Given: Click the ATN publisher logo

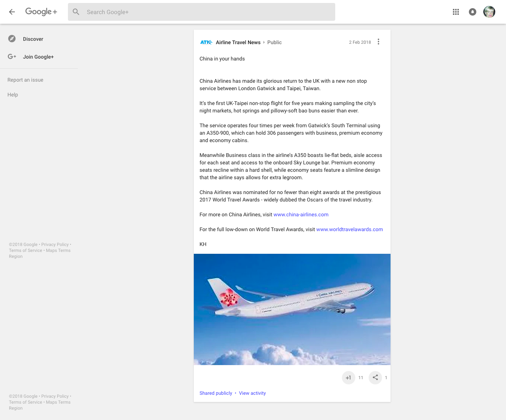Looking at the screenshot, I should point(206,42).
